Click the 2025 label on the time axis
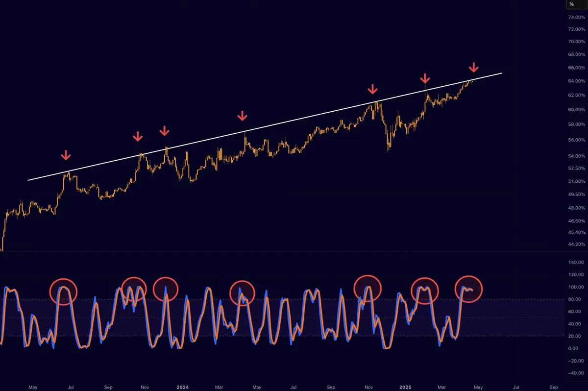 tap(404, 387)
